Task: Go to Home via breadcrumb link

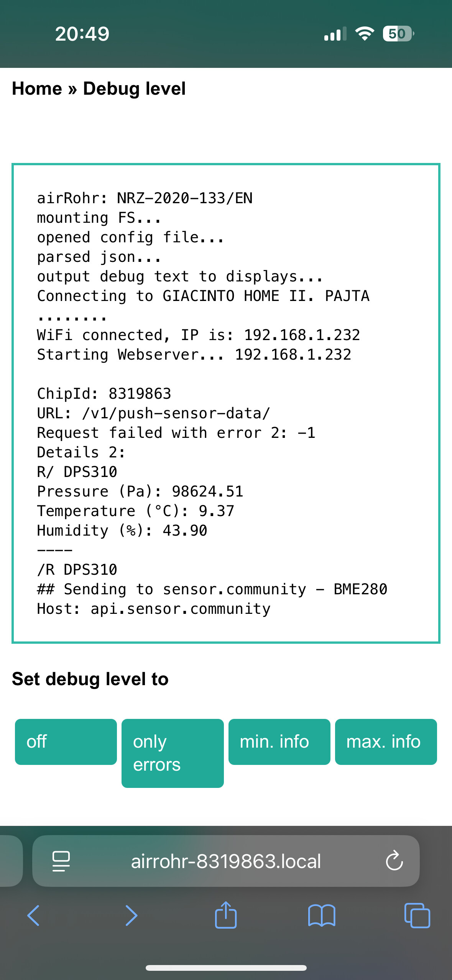Action: [x=37, y=89]
